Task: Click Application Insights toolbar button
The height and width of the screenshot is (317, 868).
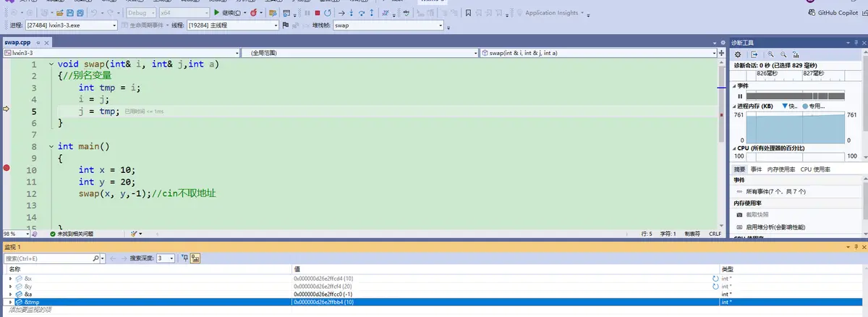Action: [x=552, y=13]
